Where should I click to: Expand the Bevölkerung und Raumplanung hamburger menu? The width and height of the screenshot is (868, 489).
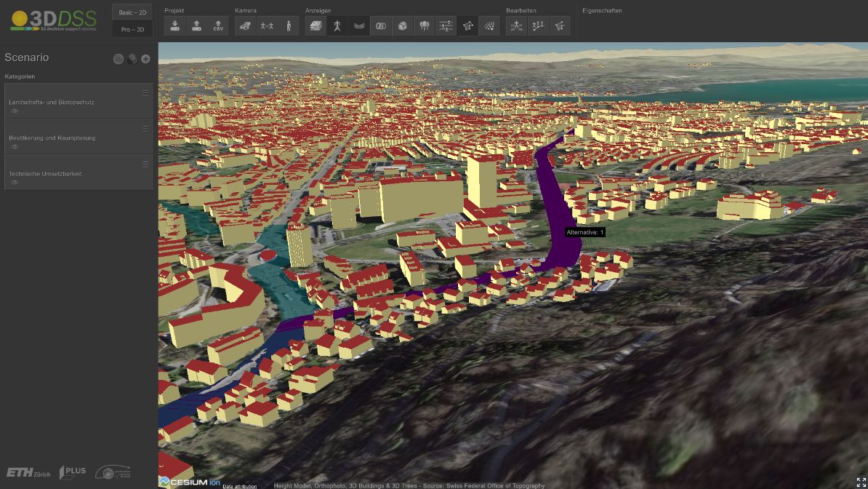click(x=146, y=128)
